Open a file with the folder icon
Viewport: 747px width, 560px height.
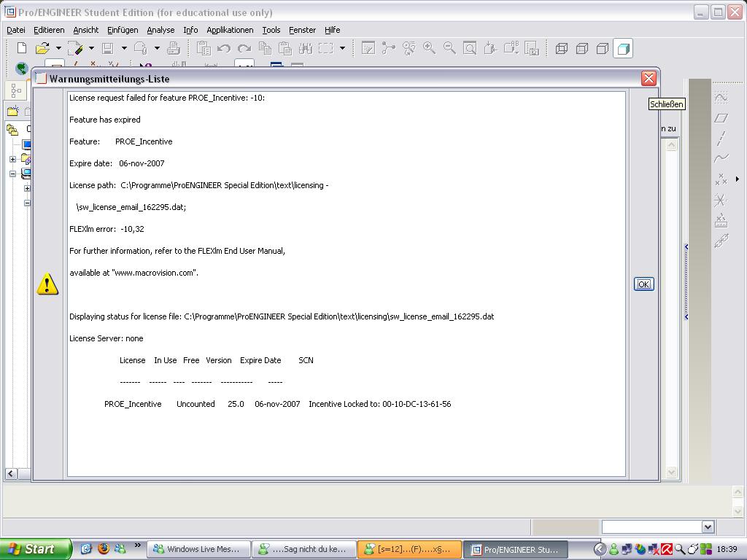pos(42,48)
